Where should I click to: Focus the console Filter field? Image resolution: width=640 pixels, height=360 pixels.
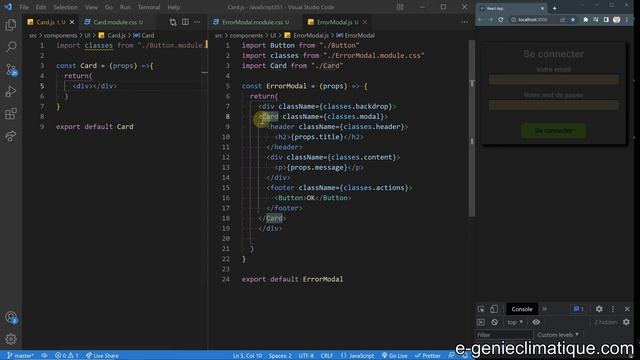coord(504,335)
